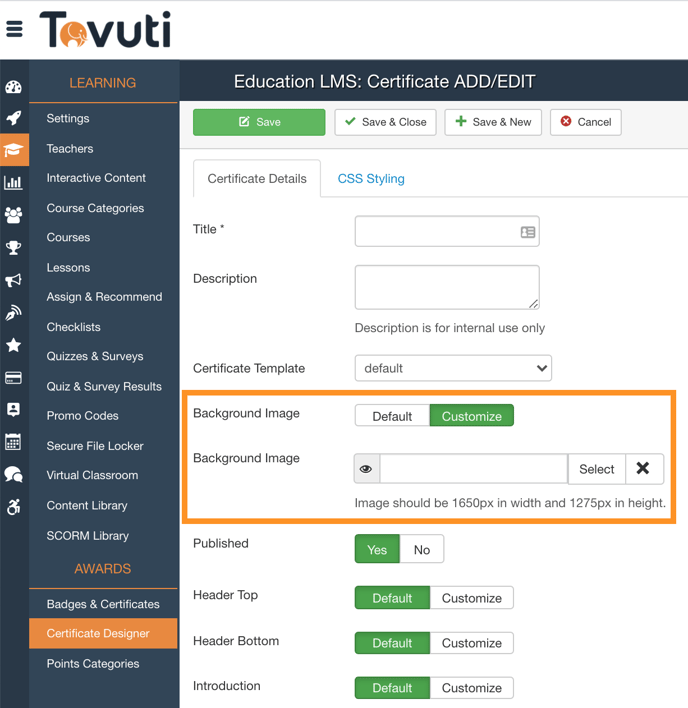The width and height of the screenshot is (688, 708).
Task: Switch Background Image to Default
Action: [x=392, y=416]
